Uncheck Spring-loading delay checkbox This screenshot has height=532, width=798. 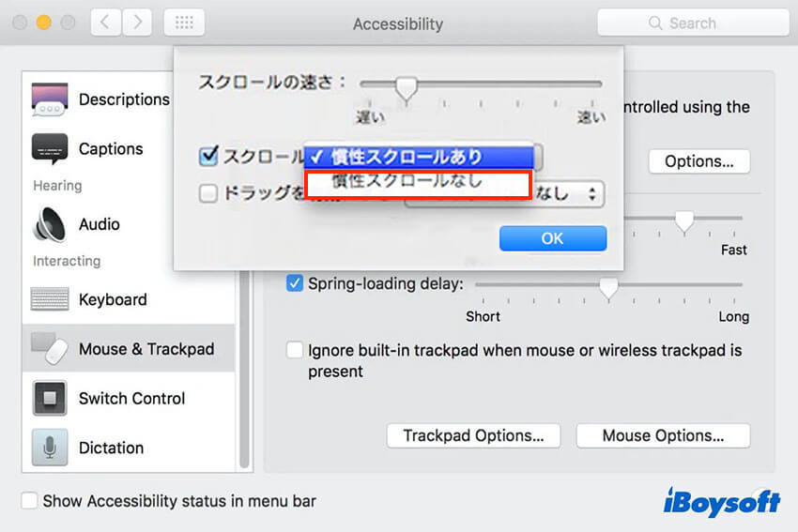click(295, 283)
